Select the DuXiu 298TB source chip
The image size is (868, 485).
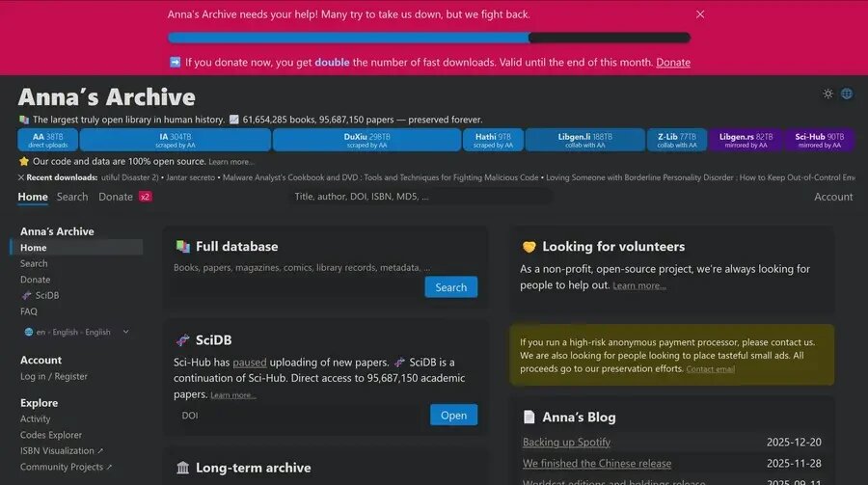366,140
